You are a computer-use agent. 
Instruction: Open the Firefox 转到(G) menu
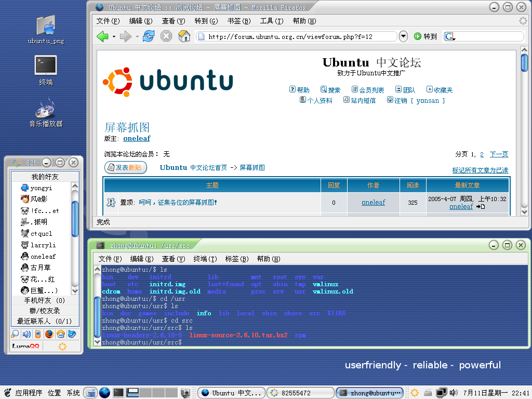click(206, 21)
